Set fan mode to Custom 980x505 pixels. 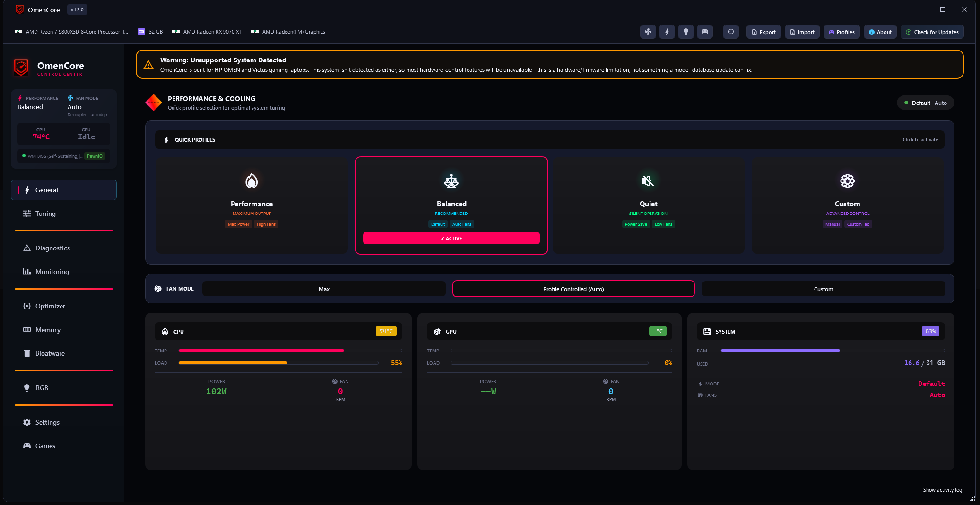824,289
